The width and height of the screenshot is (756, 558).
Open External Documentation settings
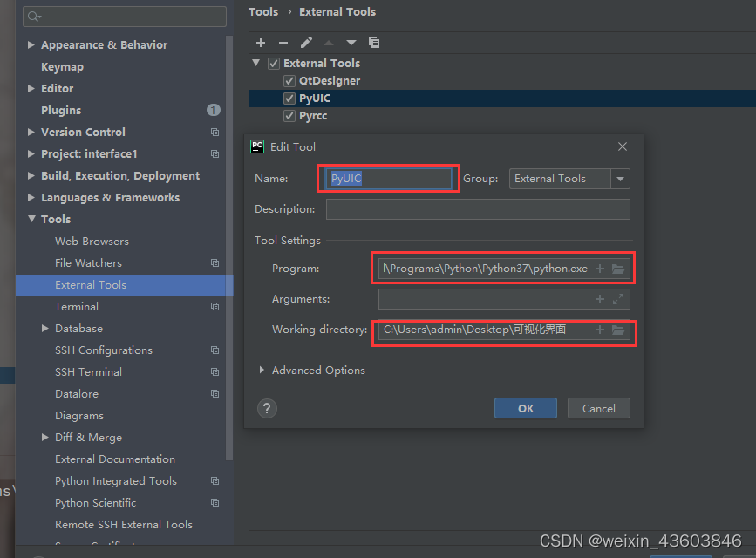pos(115,459)
